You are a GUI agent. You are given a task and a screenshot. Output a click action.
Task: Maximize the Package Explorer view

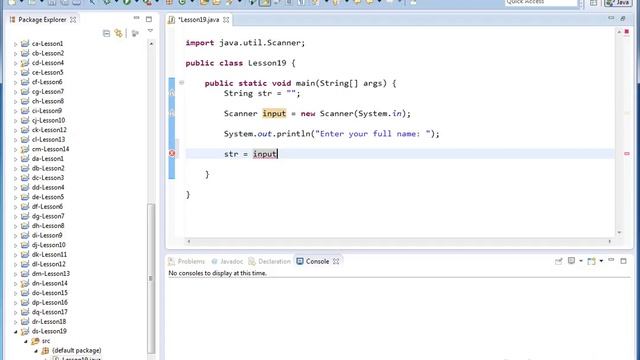pos(149,19)
